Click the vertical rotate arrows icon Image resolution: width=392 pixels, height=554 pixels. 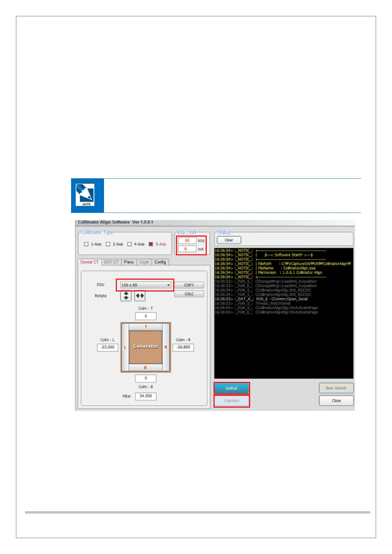click(x=126, y=296)
